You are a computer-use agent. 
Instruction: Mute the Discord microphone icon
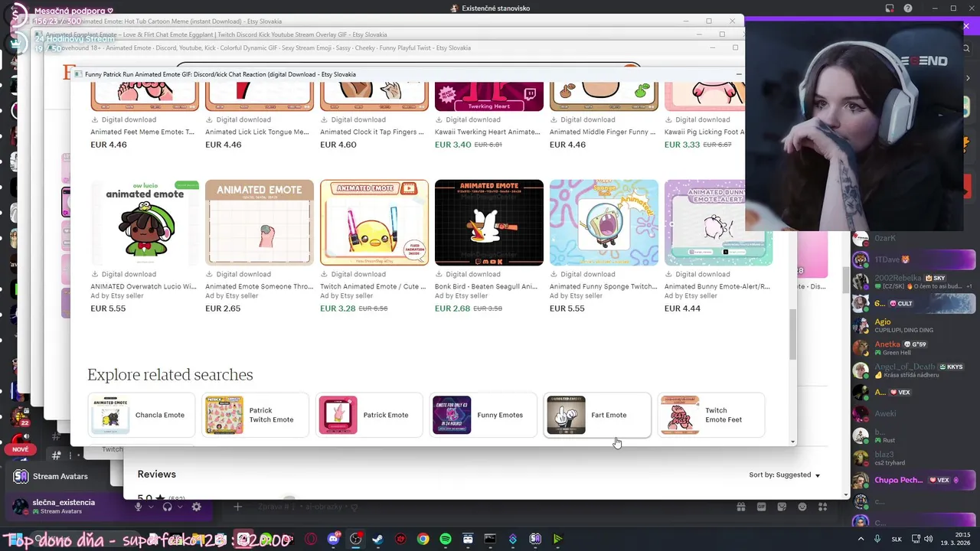(x=139, y=507)
